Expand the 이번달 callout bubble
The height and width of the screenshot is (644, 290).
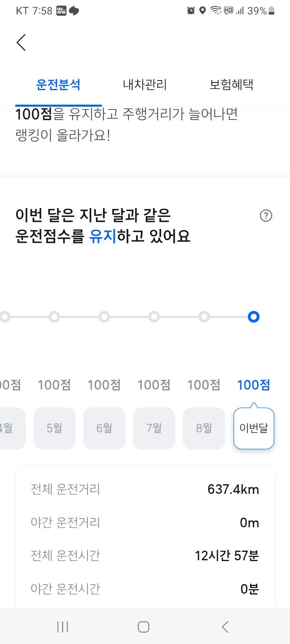253,427
